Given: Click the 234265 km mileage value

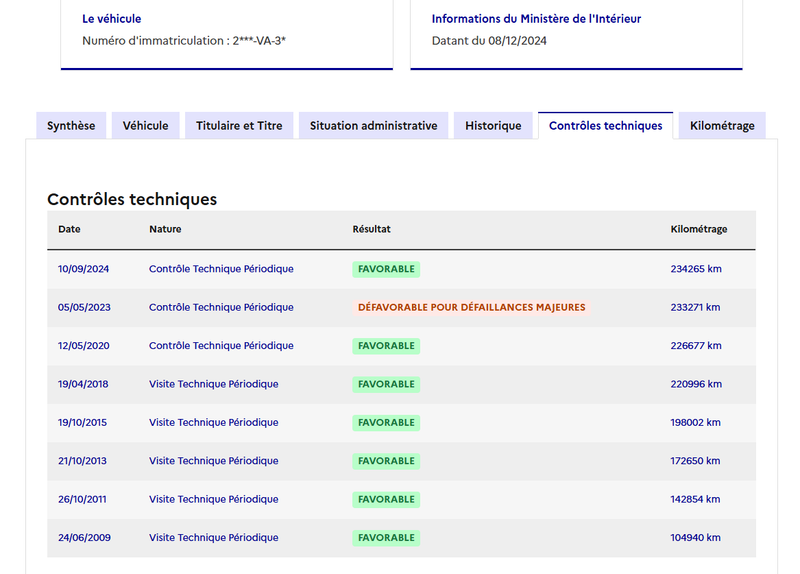Looking at the screenshot, I should [696, 269].
